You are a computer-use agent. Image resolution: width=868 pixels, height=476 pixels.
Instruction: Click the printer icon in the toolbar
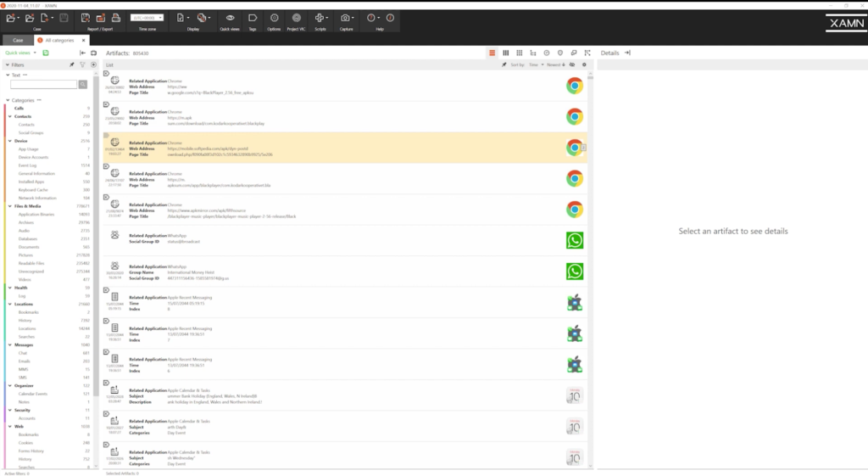click(x=116, y=18)
